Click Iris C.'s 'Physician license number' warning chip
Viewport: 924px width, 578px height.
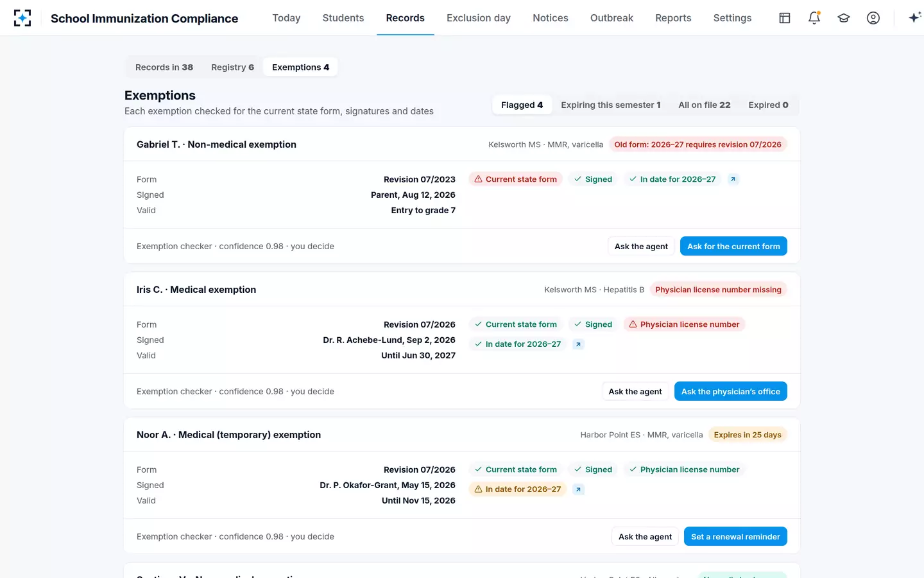coord(684,324)
